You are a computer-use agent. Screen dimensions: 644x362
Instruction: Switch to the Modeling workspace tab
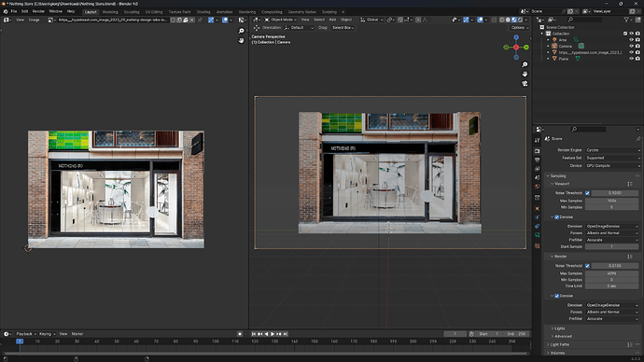click(x=110, y=12)
